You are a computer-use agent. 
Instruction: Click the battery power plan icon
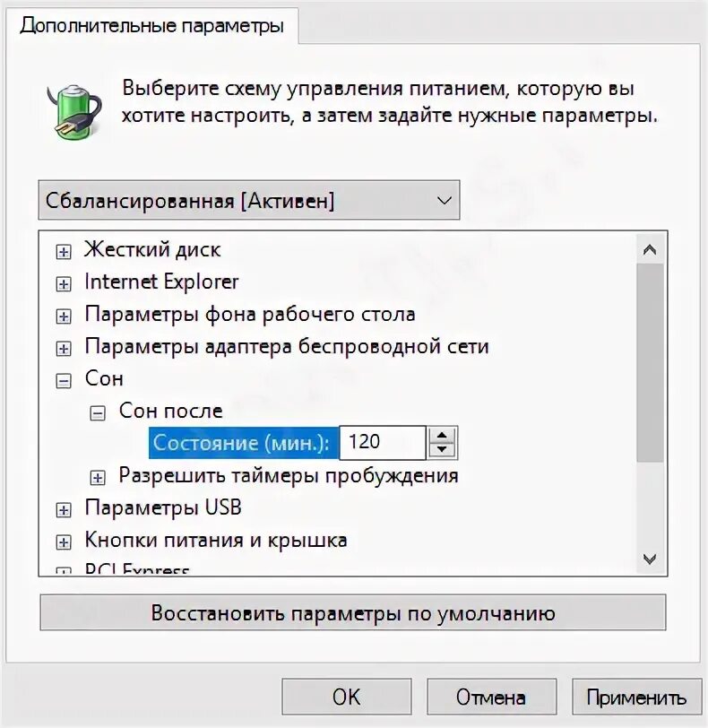click(x=74, y=112)
